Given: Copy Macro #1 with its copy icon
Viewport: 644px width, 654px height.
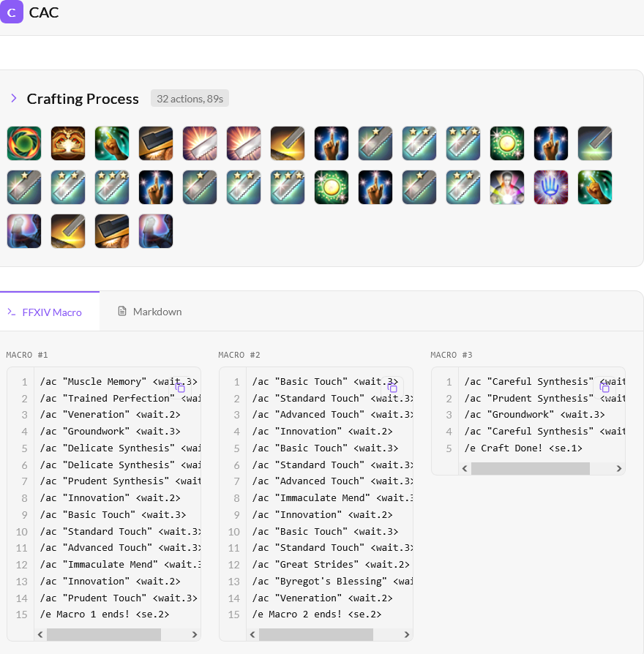Looking at the screenshot, I should tap(180, 388).
